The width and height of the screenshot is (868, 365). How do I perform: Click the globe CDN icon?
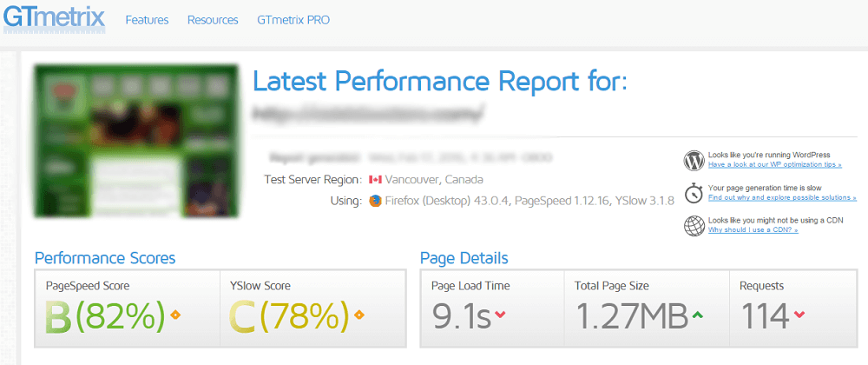pos(694,225)
